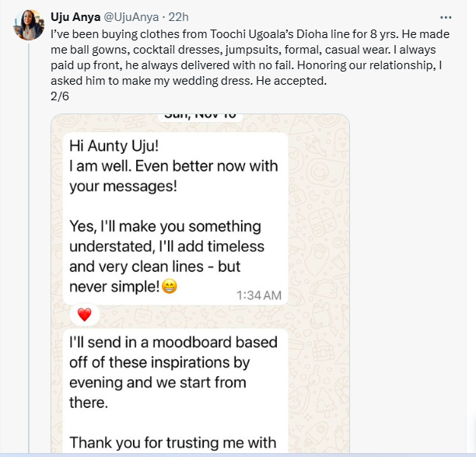Click Uju Anya's profile avatar
Image resolution: width=476 pixels, height=457 pixels.
point(29,25)
